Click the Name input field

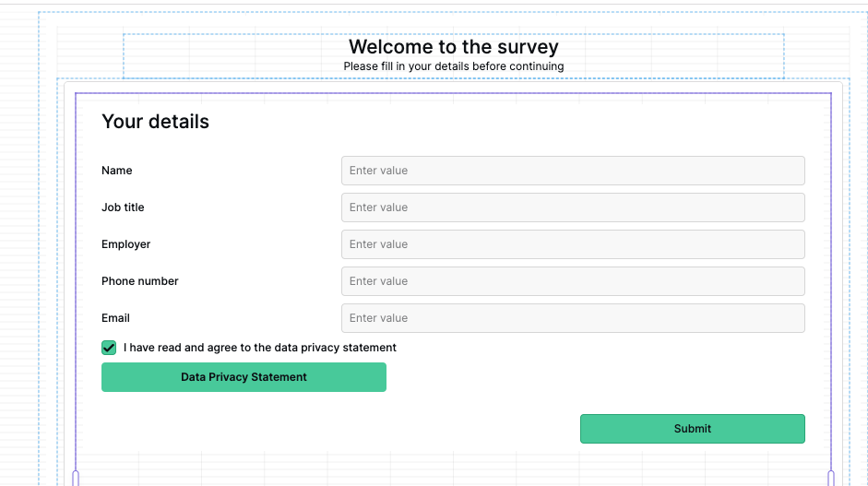[573, 171]
